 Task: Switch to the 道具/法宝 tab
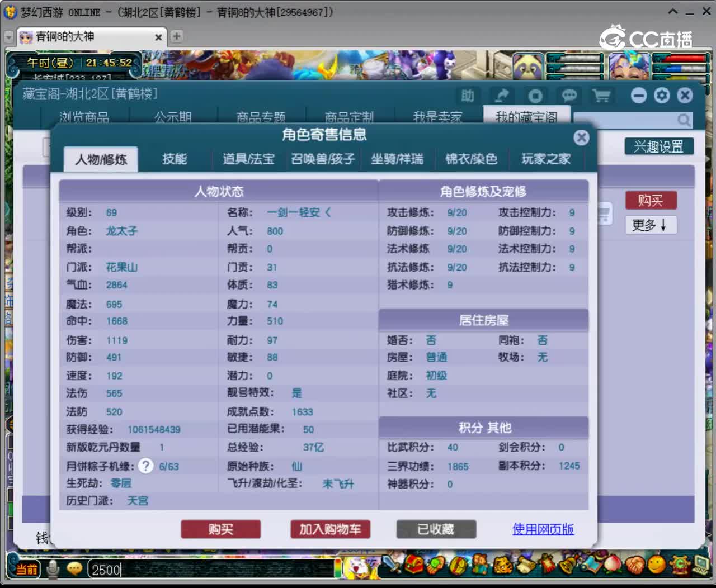(x=248, y=159)
